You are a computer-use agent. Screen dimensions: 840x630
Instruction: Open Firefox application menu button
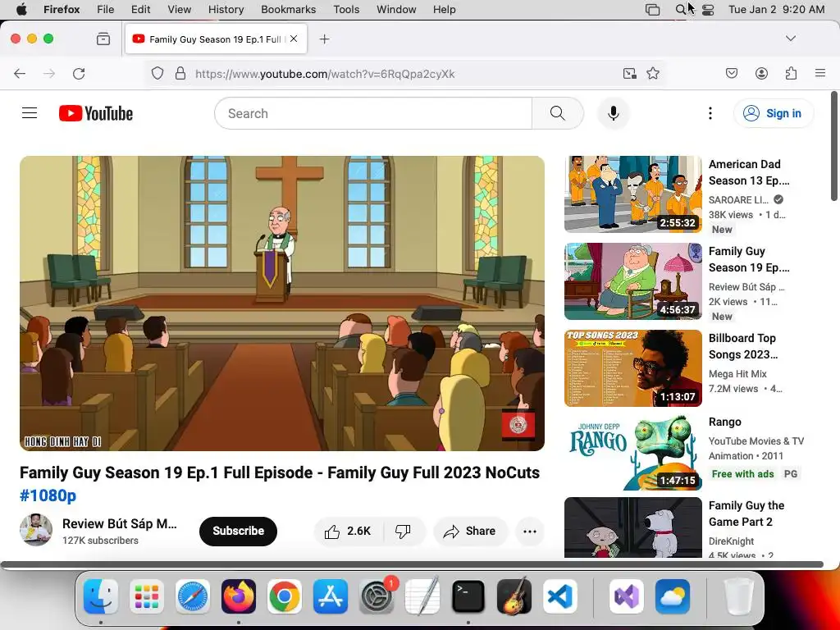820,73
